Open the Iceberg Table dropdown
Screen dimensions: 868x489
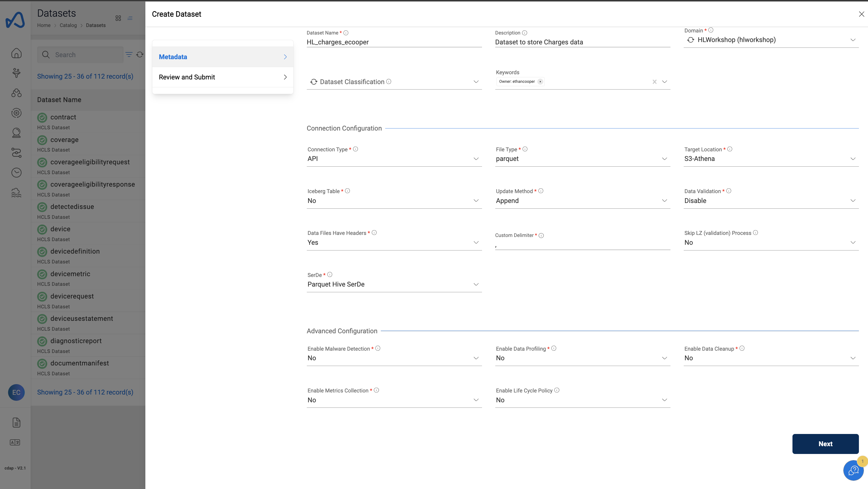pyautogui.click(x=394, y=201)
